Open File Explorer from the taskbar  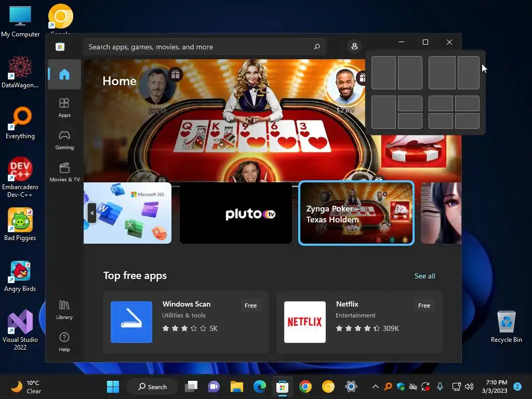pyautogui.click(x=237, y=387)
